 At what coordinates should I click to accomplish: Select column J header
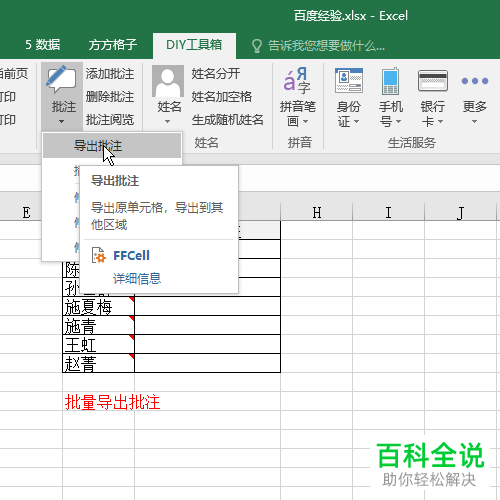point(461,212)
